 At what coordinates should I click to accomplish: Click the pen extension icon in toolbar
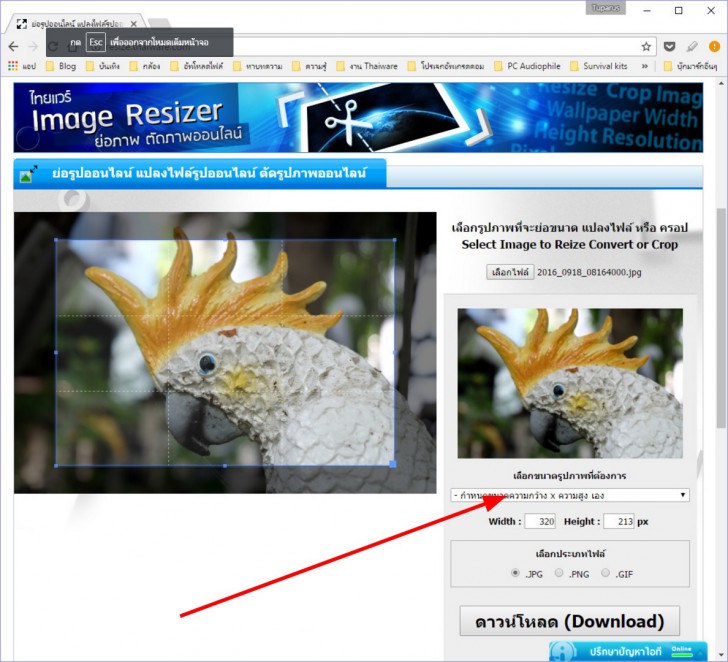tap(692, 46)
